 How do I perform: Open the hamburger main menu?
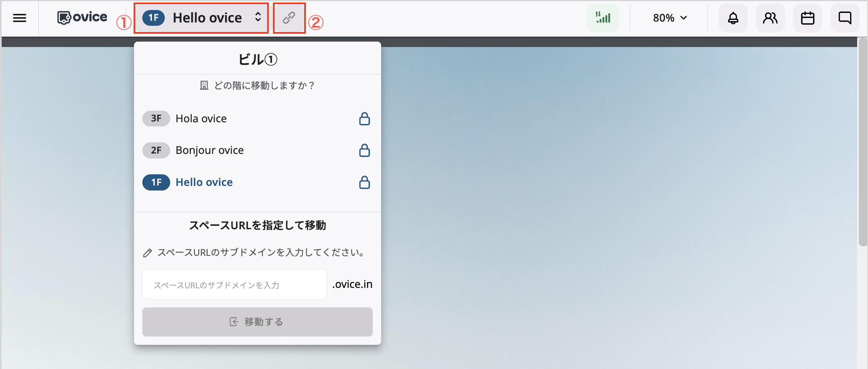point(20,18)
